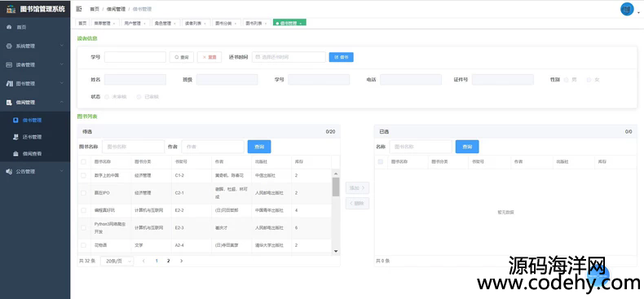Check the box for 赢在IPO
This screenshot has height=299, width=644.
pyautogui.click(x=83, y=192)
